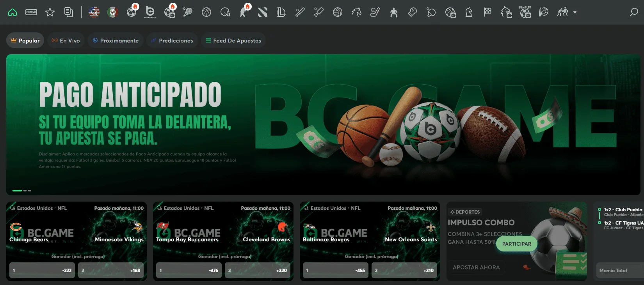Select the basketball icon
This screenshot has height=285, width=644.
206,12
